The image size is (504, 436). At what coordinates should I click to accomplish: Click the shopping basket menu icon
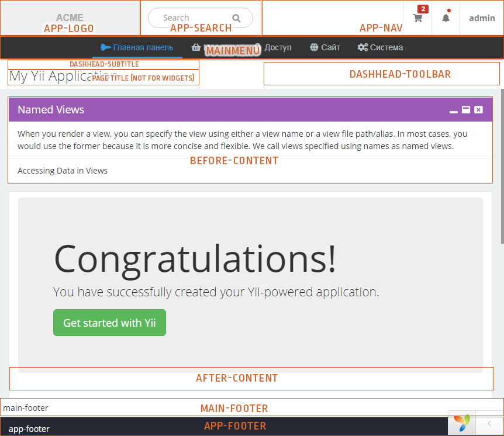tap(196, 47)
